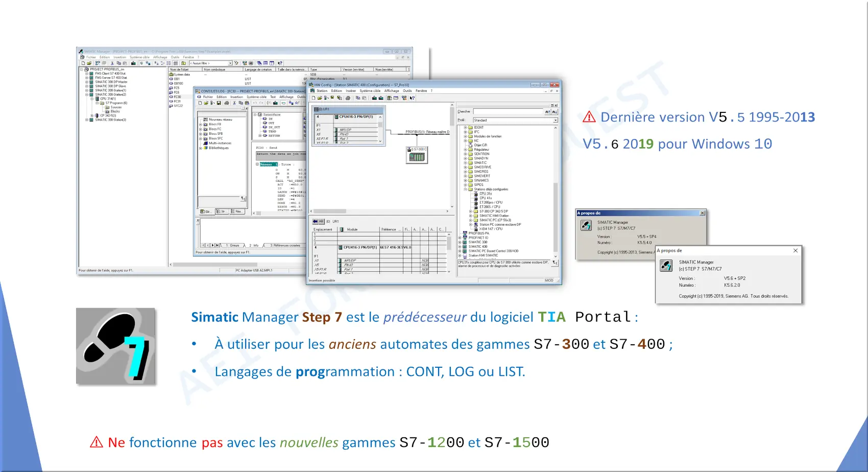The width and height of the screenshot is (868, 472).
Task: Open Profil Standard dropdown in hardware catalog
Action: tap(556, 121)
